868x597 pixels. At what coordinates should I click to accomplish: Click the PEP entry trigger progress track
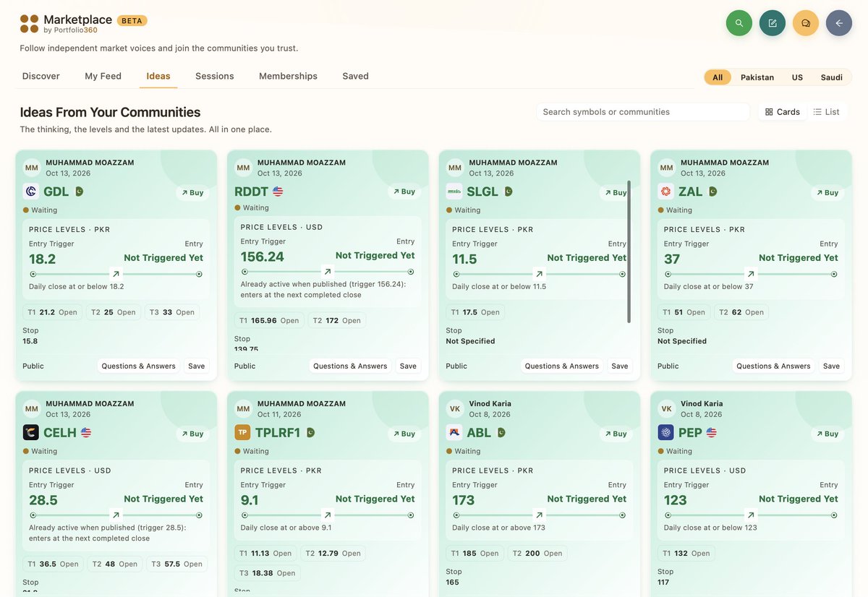pos(751,515)
